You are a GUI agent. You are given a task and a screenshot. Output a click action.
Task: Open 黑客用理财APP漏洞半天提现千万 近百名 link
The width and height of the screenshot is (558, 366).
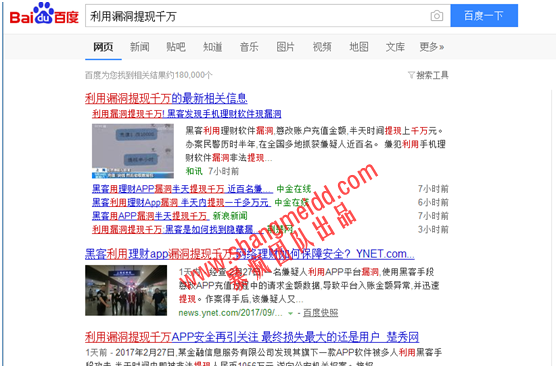tap(182, 189)
